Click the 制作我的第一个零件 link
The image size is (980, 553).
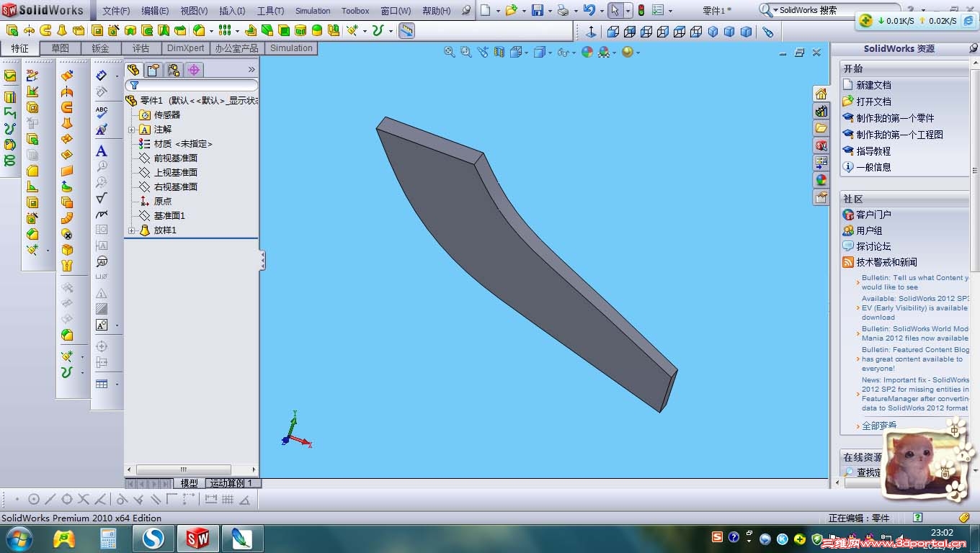(x=895, y=118)
